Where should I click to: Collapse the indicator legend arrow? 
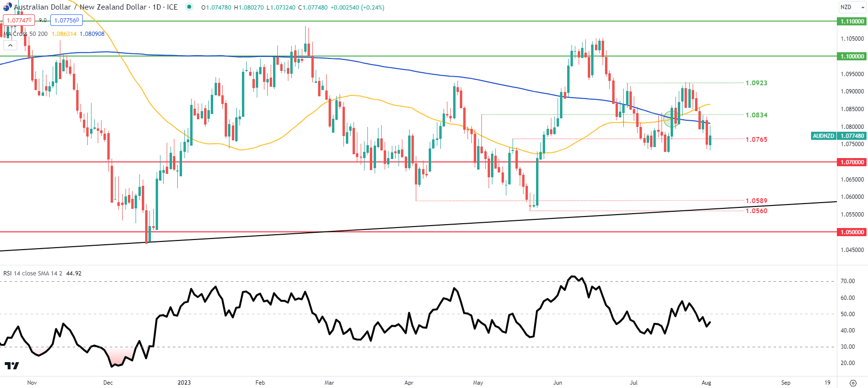10,45
